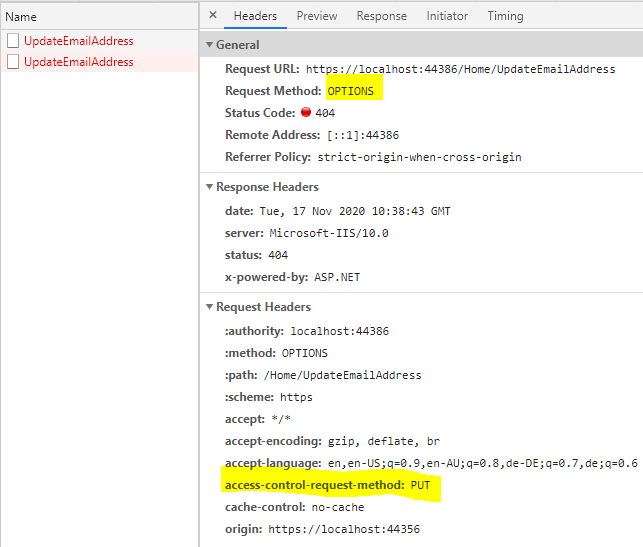Tick the checkbox for the second UpdateEmailAddress
The image size is (643, 547).
[13, 62]
